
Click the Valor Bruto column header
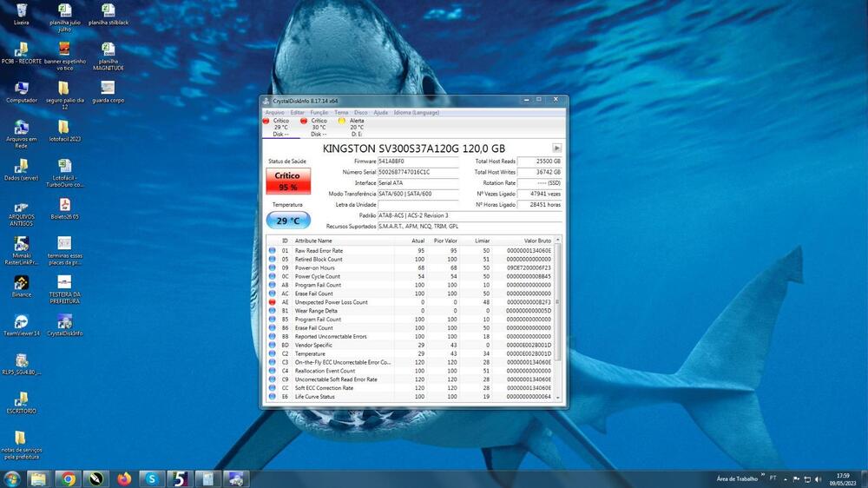click(x=537, y=241)
